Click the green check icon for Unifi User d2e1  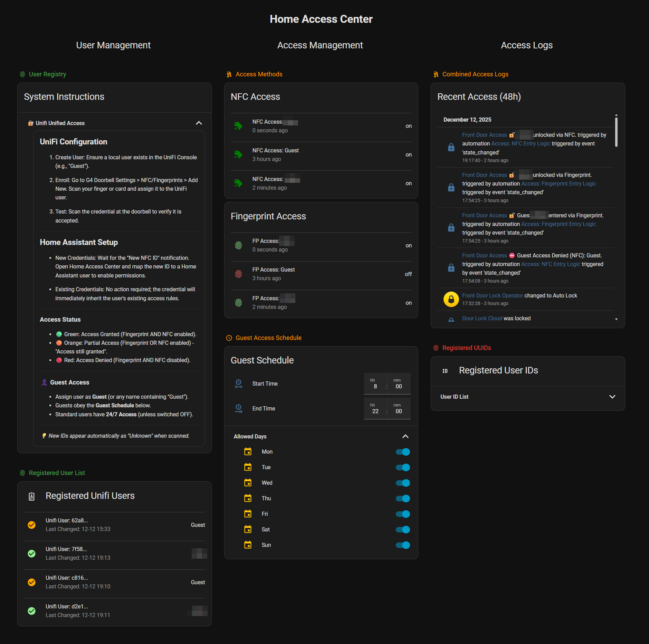tap(31, 611)
